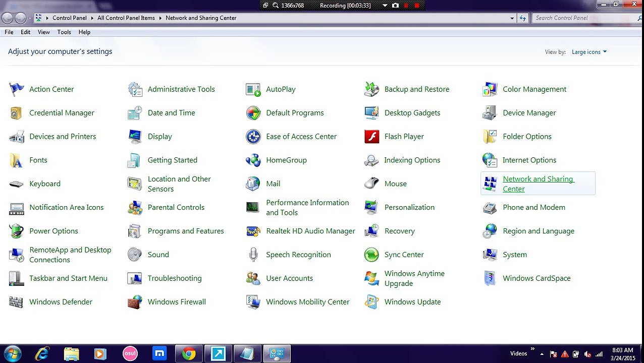Open the Network and Sharing Center link
The image size is (644, 363).
tap(538, 184)
